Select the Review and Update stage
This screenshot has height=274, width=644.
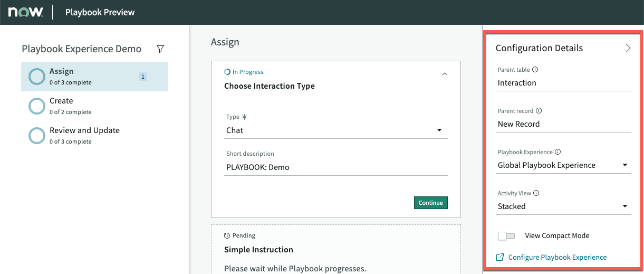(95, 136)
